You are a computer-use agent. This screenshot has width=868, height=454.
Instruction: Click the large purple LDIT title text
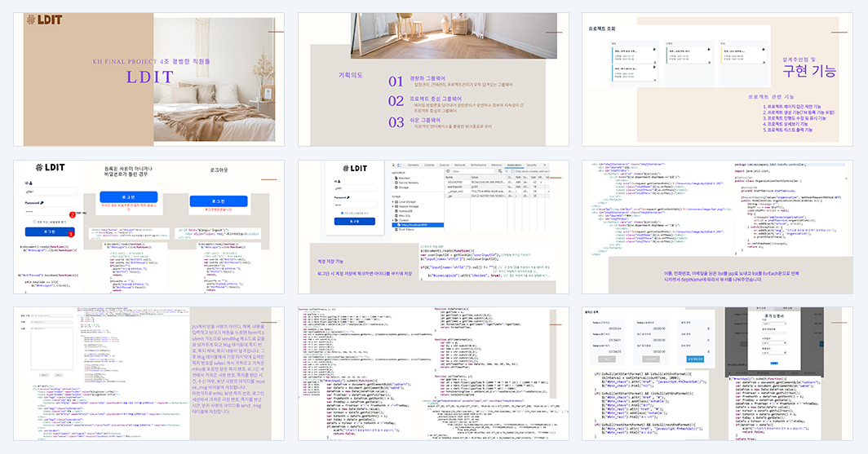(x=150, y=77)
